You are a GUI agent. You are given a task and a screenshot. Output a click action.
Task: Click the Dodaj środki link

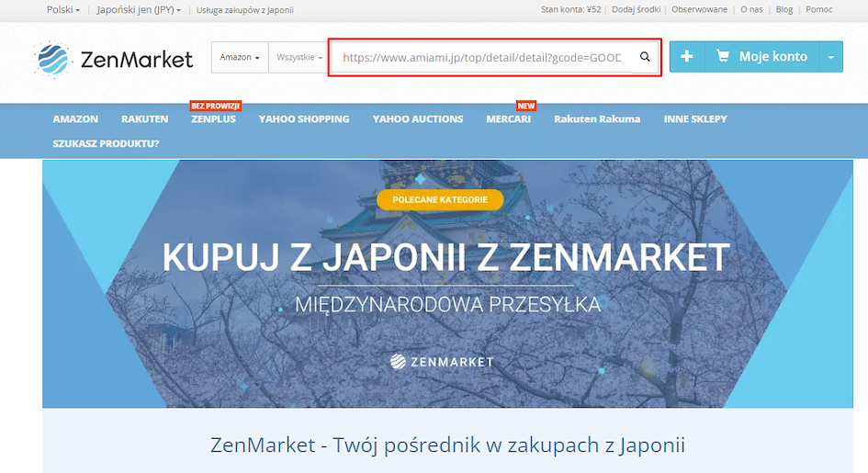point(636,9)
